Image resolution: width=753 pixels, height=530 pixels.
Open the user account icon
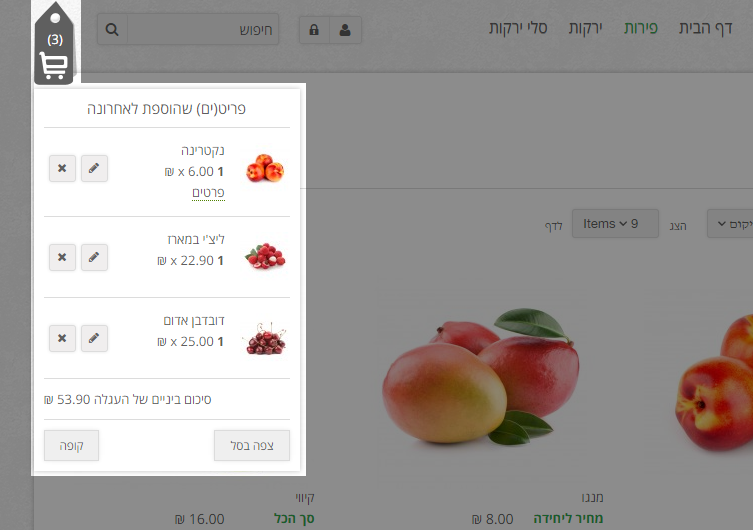tap(345, 30)
